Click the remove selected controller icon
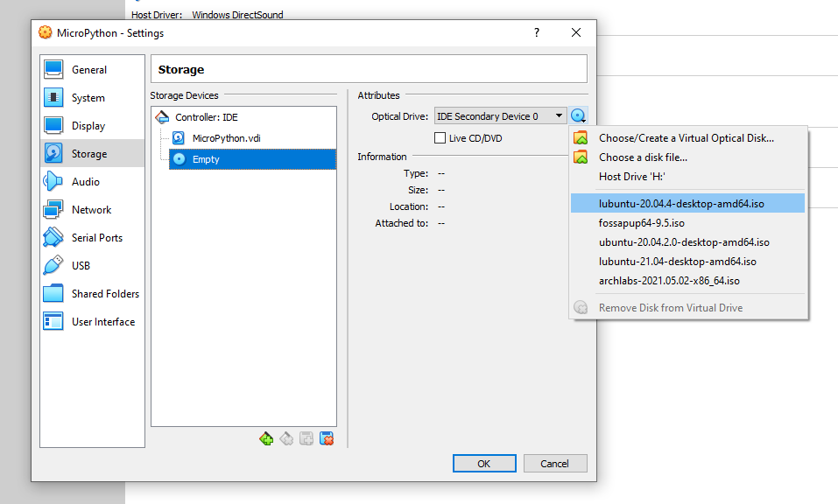The image size is (838, 504). [x=286, y=439]
